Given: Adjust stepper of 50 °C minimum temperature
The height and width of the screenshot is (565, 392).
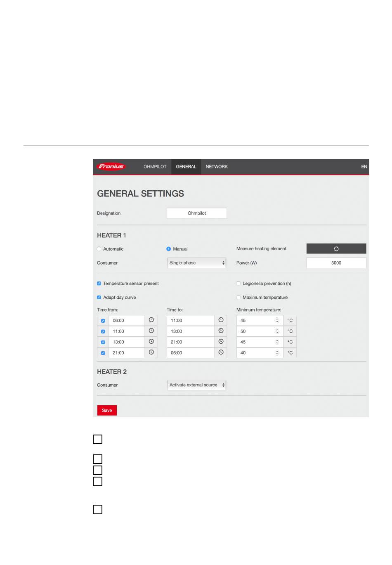Looking at the screenshot, I should tap(277, 331).
